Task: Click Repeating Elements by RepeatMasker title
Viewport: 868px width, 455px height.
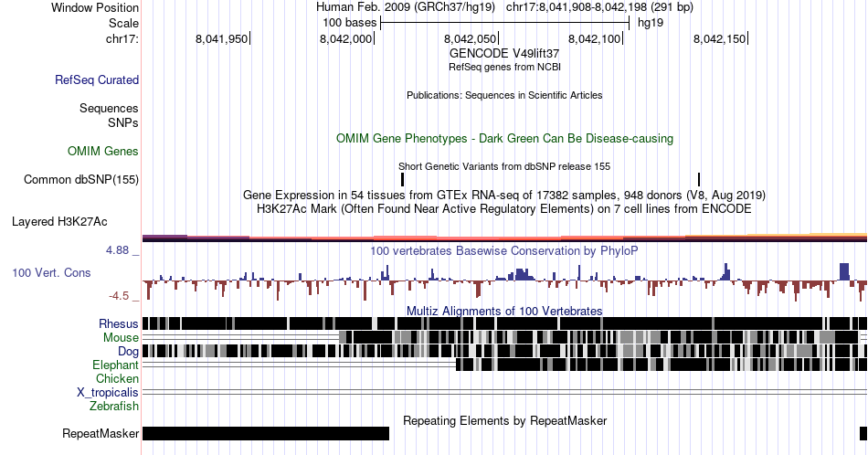Action: 504,420
